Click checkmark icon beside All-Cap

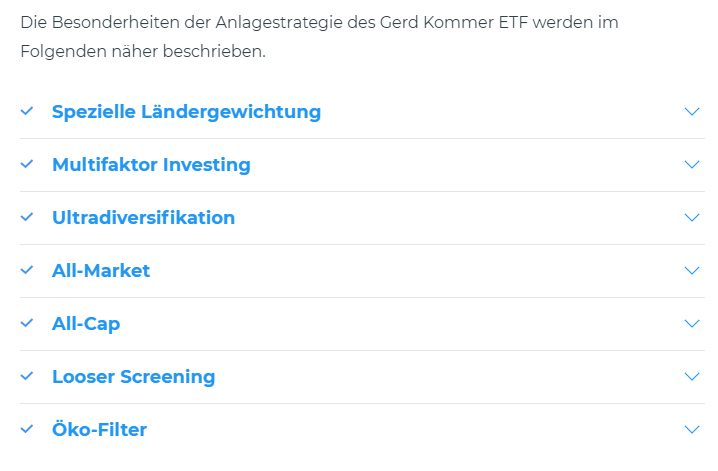(x=27, y=323)
